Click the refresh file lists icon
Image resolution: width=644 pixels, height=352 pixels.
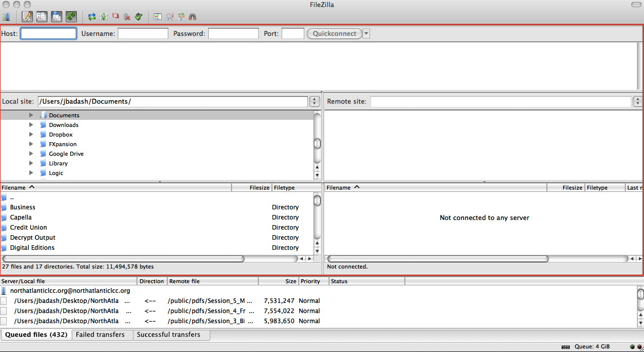(91, 17)
